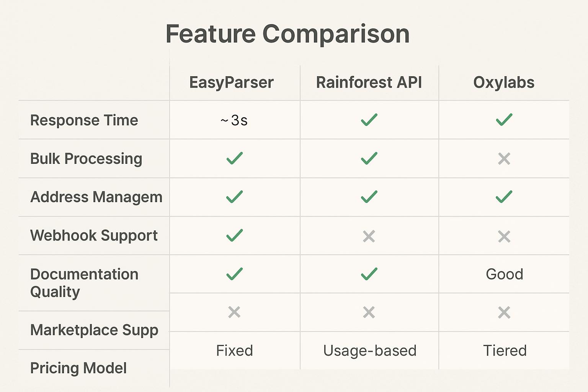Click the Rainforest API Response Time checkmark

tap(369, 120)
